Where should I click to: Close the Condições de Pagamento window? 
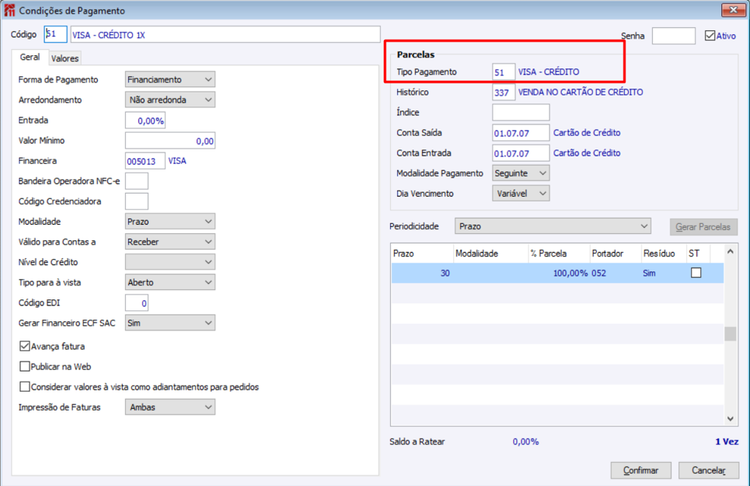(x=733, y=10)
